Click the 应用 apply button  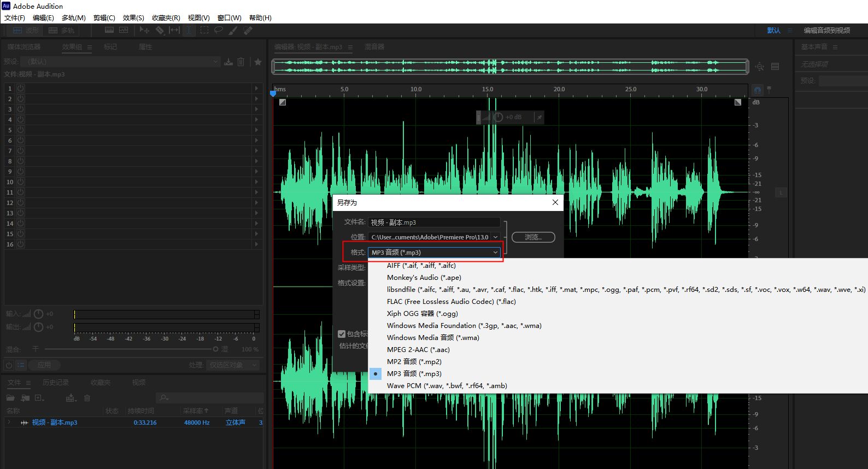(44, 365)
